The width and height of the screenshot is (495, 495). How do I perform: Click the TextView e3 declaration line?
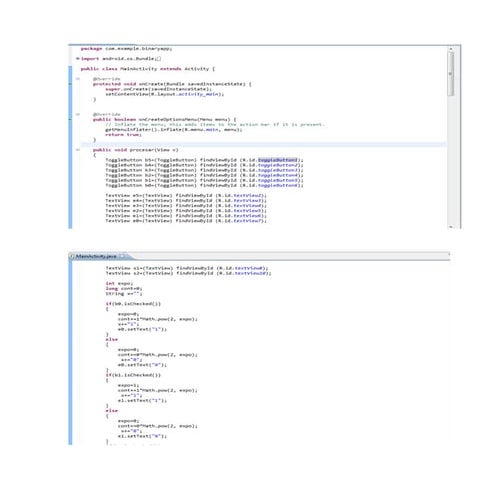pyautogui.click(x=186, y=205)
